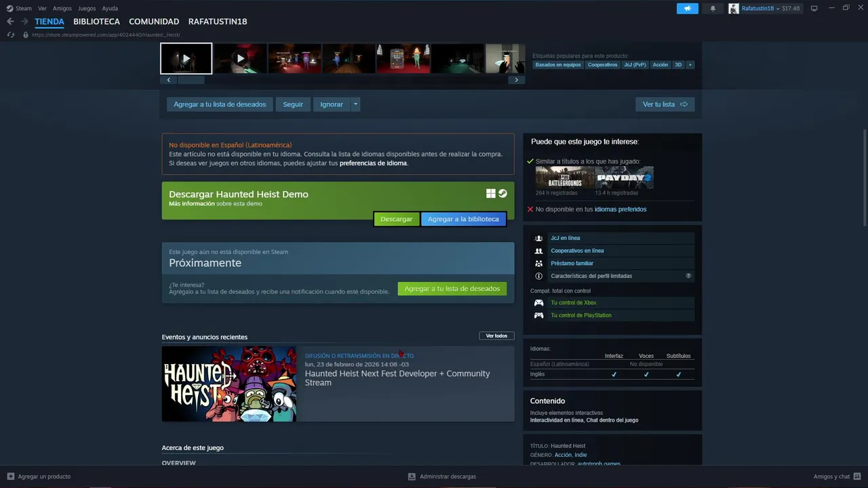Screen dimensions: 868x488
Task: Open the Indie genre link
Action: coord(580,455)
